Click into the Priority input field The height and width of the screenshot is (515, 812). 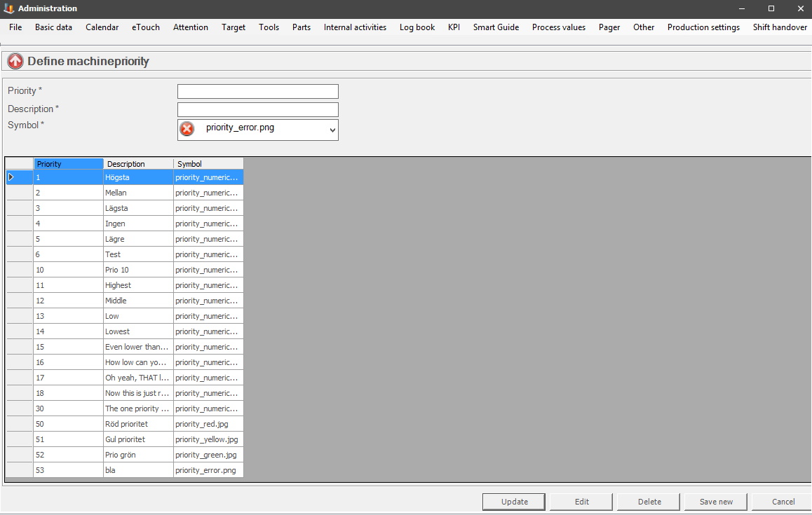(257, 92)
